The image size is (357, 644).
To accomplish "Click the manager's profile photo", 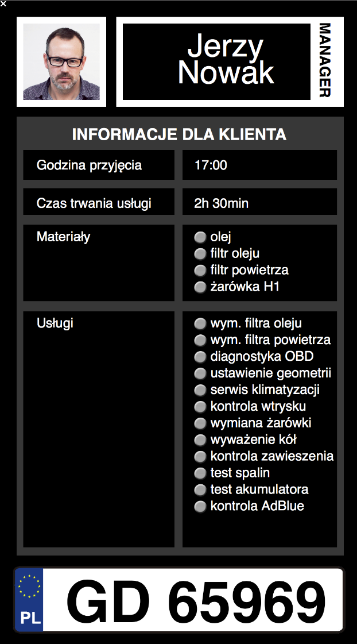I will [x=61, y=62].
